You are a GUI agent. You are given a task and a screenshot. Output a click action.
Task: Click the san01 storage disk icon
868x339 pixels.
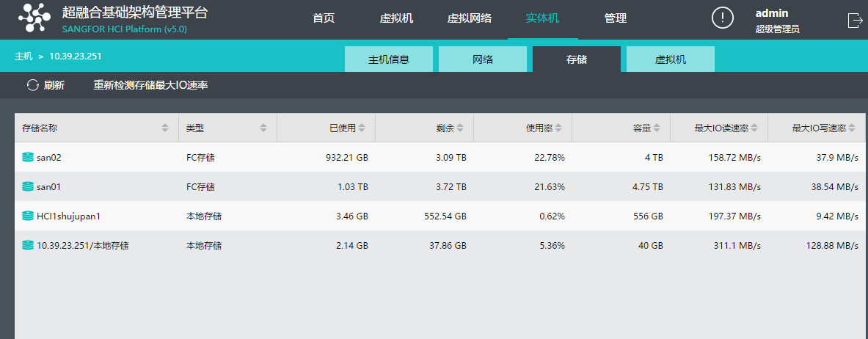[x=28, y=186]
